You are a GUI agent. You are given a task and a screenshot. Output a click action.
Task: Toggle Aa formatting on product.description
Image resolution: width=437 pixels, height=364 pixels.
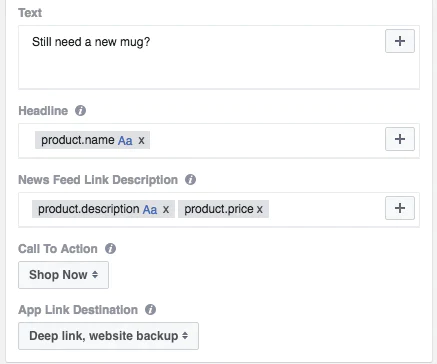point(150,210)
